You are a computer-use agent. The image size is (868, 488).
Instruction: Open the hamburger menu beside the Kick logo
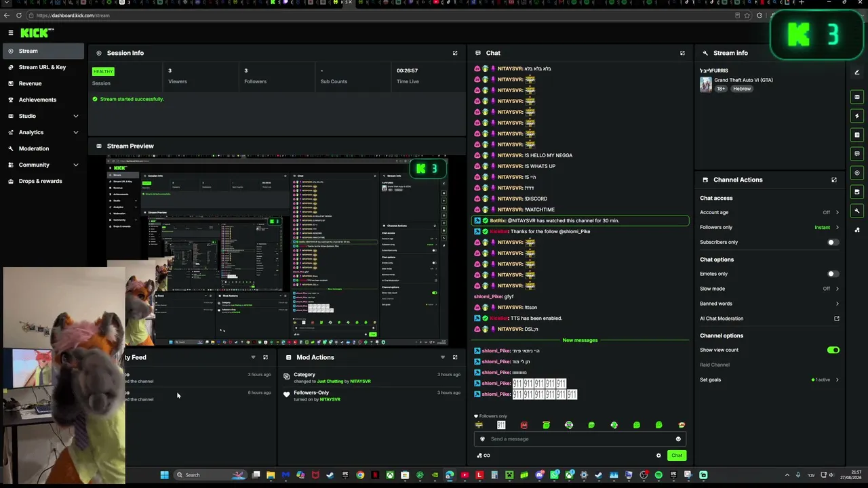(x=11, y=33)
